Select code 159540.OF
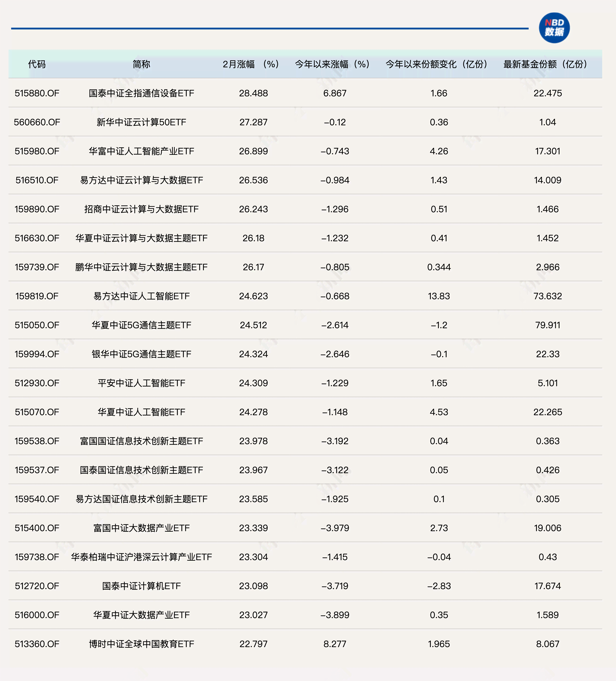 pyautogui.click(x=37, y=499)
